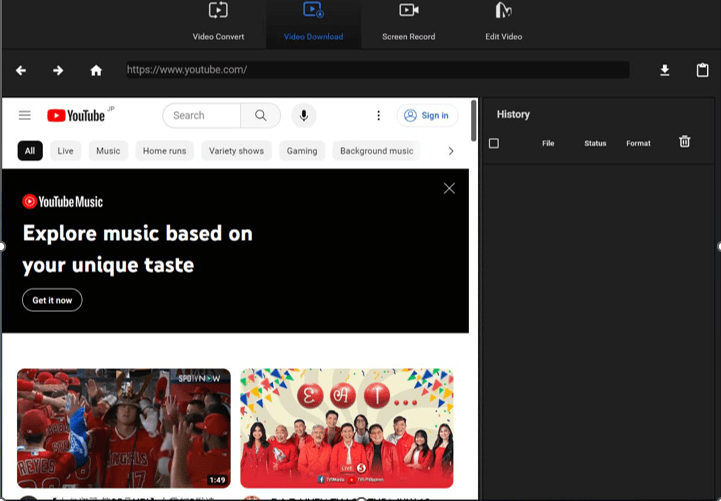Click the YouTube logo
The width and height of the screenshot is (721, 501).
(x=76, y=115)
